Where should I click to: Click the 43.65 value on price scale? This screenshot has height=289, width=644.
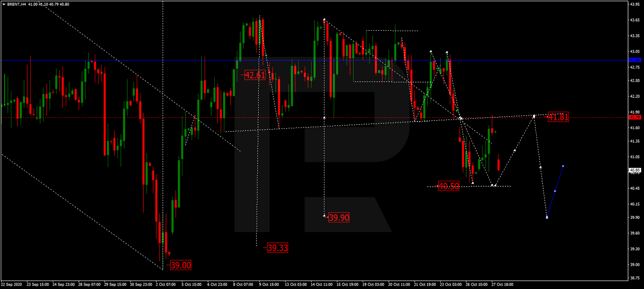click(x=634, y=20)
